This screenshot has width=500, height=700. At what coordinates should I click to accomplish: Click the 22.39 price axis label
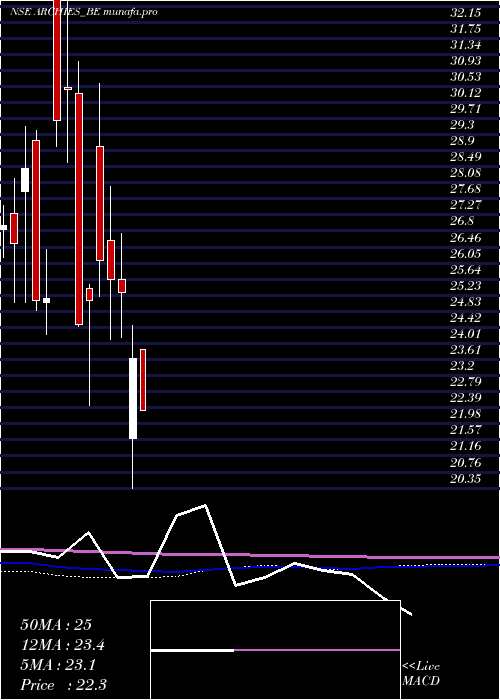click(465, 399)
